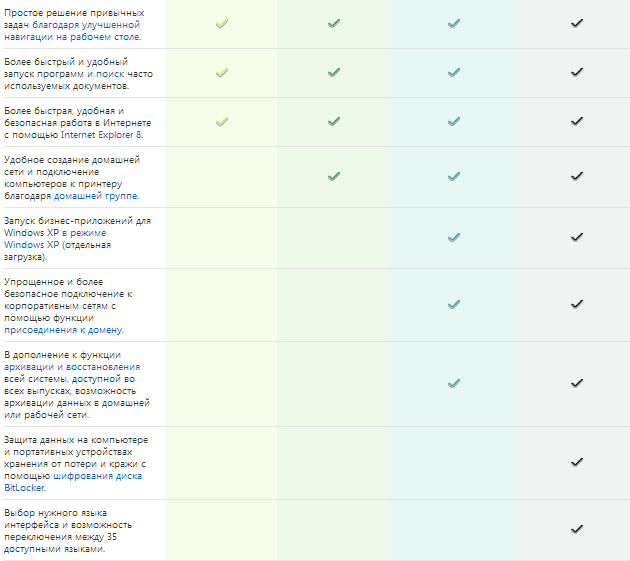Image resolution: width=630 pixels, height=561 pixels.
Task: Follow the архивации и восстановления link
Action: 72,367
